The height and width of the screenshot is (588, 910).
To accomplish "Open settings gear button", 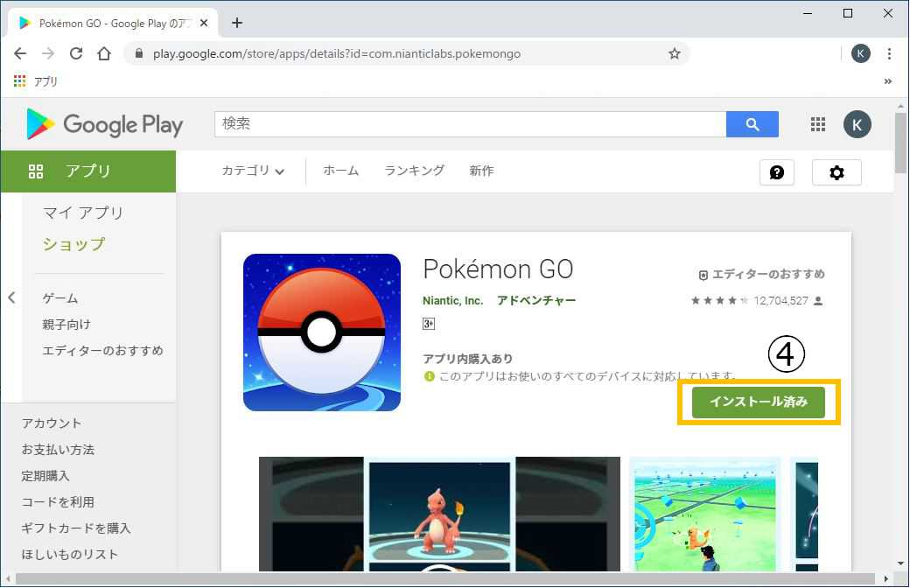I will (836, 172).
